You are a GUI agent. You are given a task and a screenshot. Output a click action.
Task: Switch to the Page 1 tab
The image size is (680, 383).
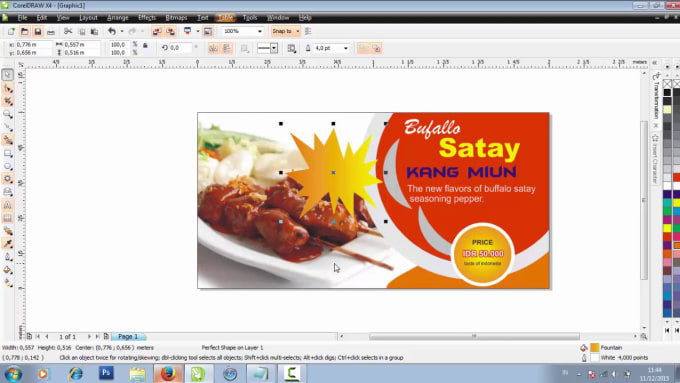pyautogui.click(x=128, y=337)
